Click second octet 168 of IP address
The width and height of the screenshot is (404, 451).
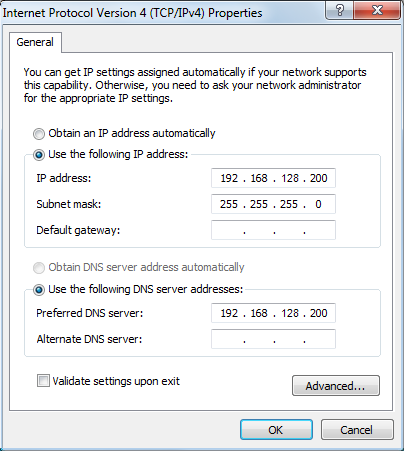coord(259,178)
